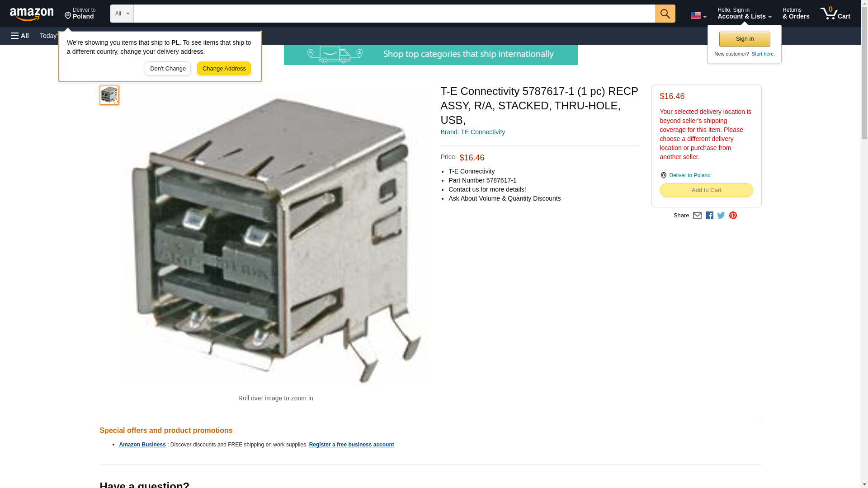Open the All hamburger menu
The height and width of the screenshot is (488, 868).
click(x=20, y=36)
